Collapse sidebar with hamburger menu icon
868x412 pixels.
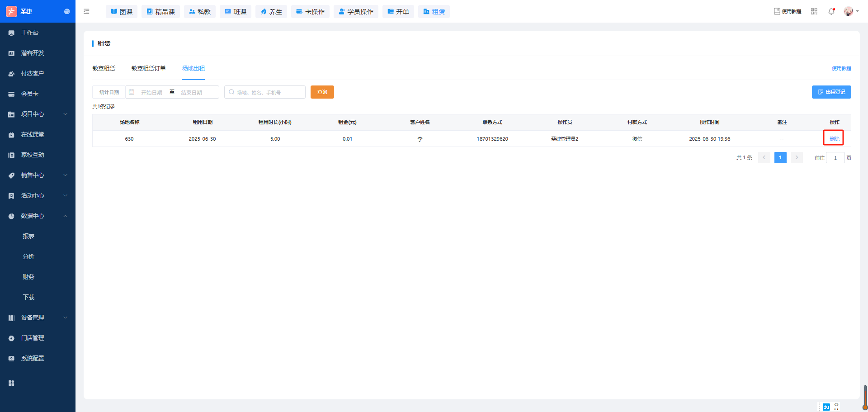click(86, 11)
